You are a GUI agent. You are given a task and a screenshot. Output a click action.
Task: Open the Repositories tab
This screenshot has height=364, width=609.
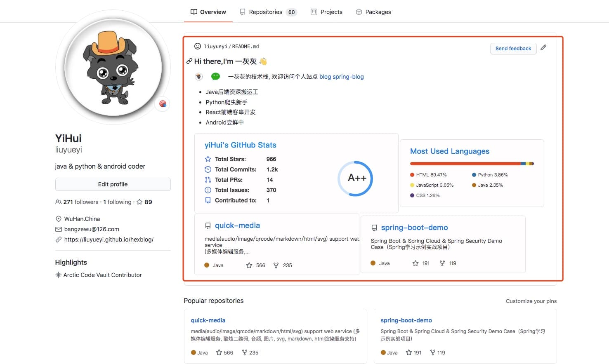pyautogui.click(x=268, y=12)
